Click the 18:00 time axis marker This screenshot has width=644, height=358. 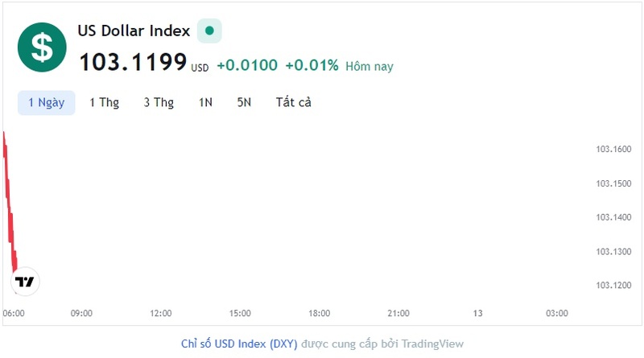pos(319,313)
